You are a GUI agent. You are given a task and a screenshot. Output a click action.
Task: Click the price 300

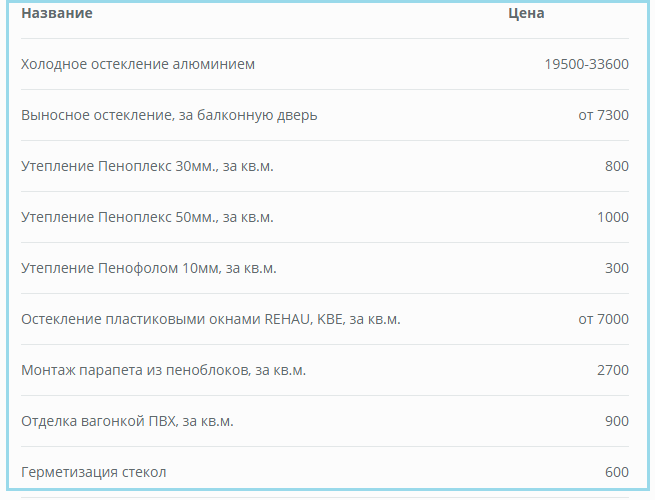(x=616, y=269)
